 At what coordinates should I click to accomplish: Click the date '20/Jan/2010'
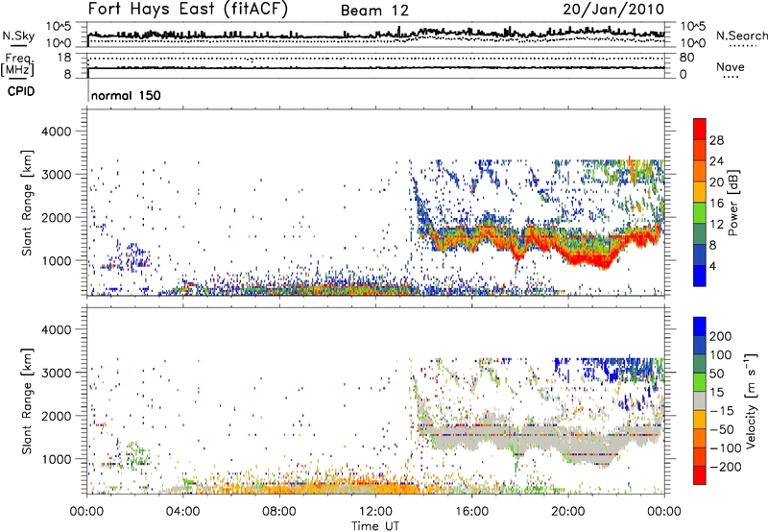click(613, 9)
